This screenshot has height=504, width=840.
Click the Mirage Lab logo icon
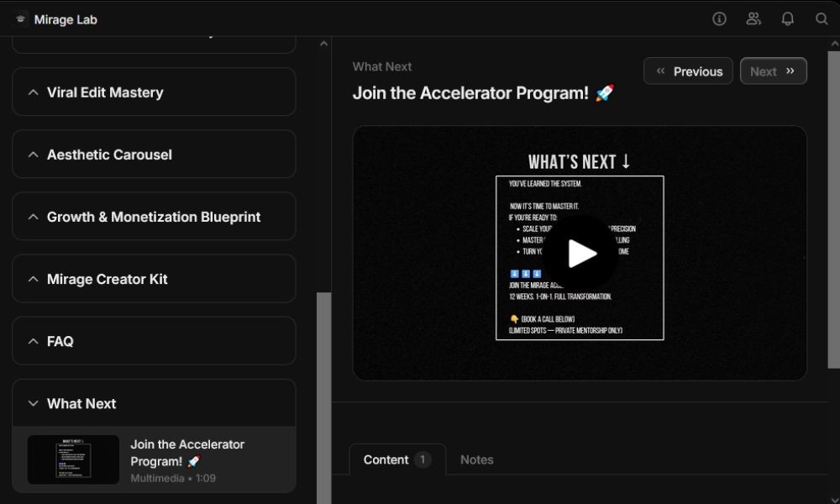click(20, 19)
